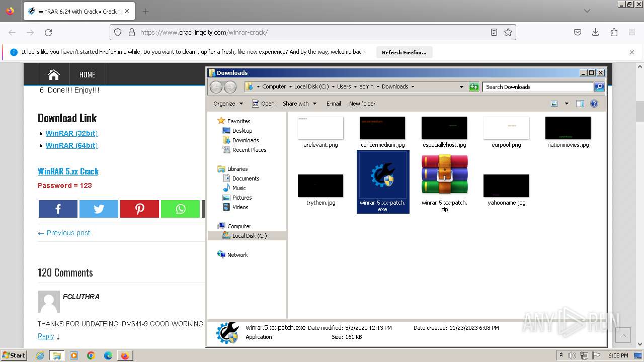Open Firefox Pocket save icon

pos(578,32)
